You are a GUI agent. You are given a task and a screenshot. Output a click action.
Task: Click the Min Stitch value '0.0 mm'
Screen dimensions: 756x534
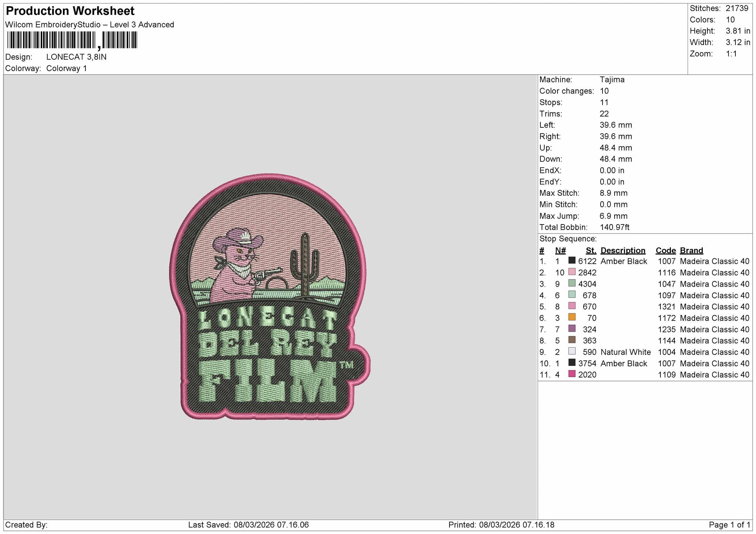tap(613, 204)
